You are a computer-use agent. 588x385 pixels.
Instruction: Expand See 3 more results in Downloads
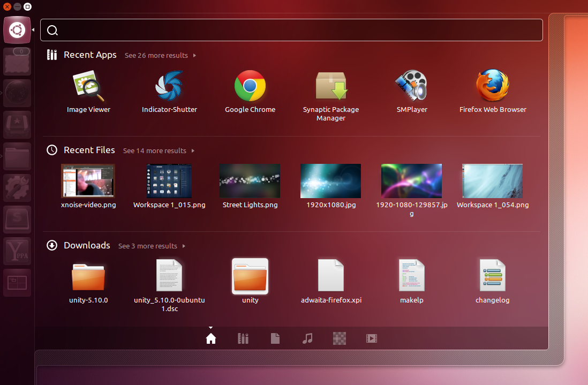pyautogui.click(x=147, y=246)
